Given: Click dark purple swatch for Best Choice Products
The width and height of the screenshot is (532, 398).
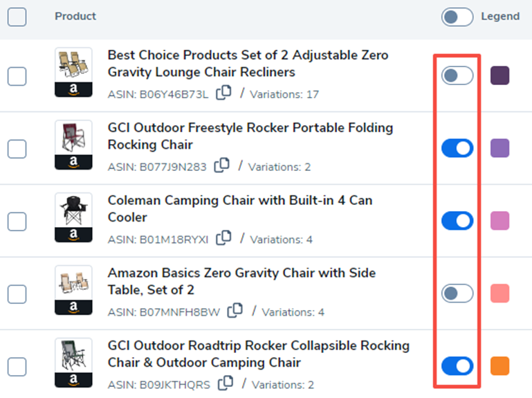Looking at the screenshot, I should click(499, 75).
